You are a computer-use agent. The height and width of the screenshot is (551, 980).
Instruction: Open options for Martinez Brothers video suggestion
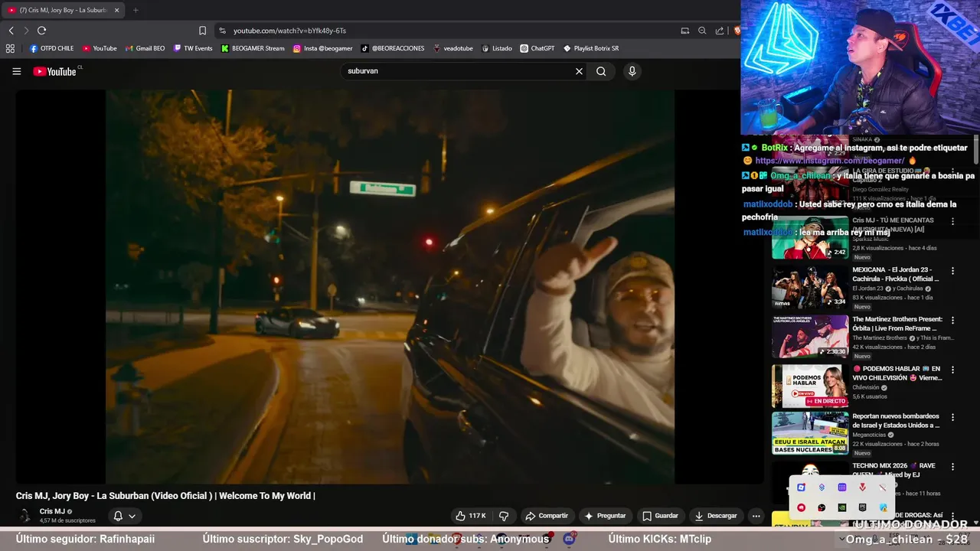[952, 320]
